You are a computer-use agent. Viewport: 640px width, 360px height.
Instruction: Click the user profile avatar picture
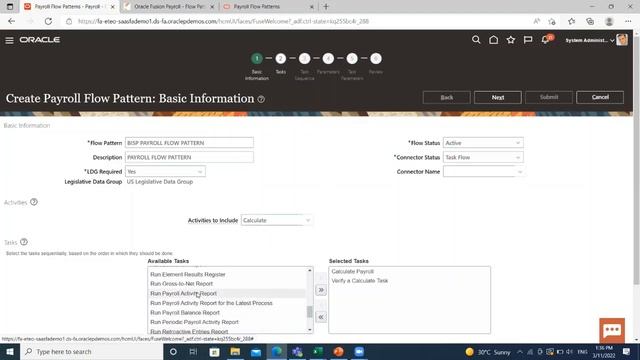click(x=622, y=40)
